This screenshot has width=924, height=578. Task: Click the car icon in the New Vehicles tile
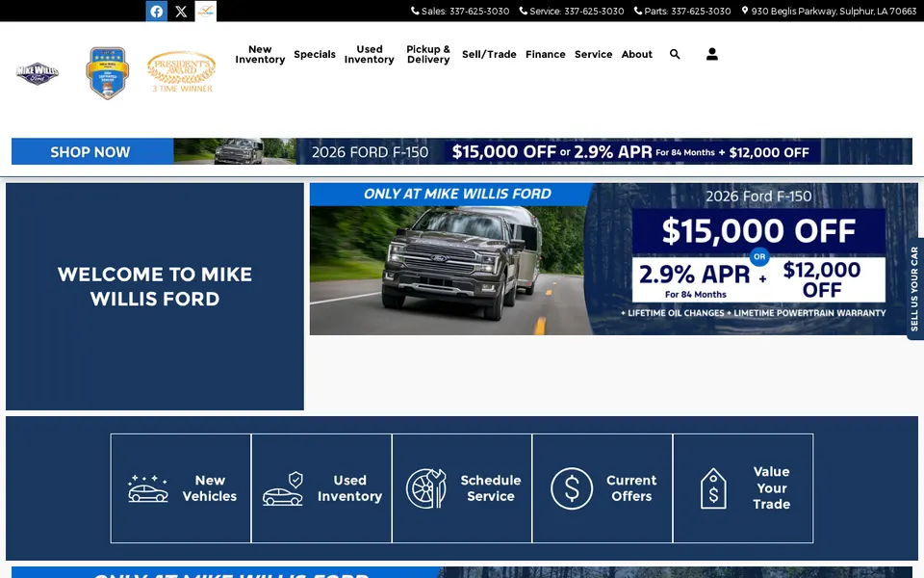[x=148, y=488]
